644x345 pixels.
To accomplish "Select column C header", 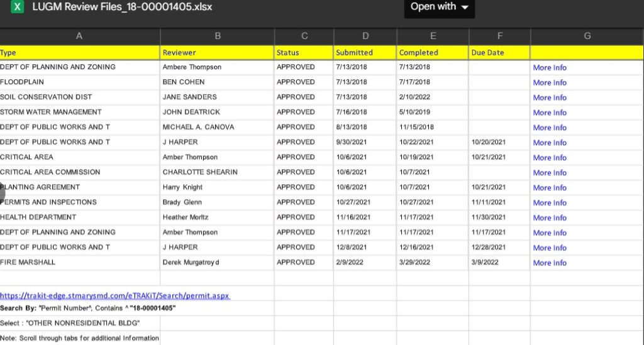I will click(x=304, y=36).
